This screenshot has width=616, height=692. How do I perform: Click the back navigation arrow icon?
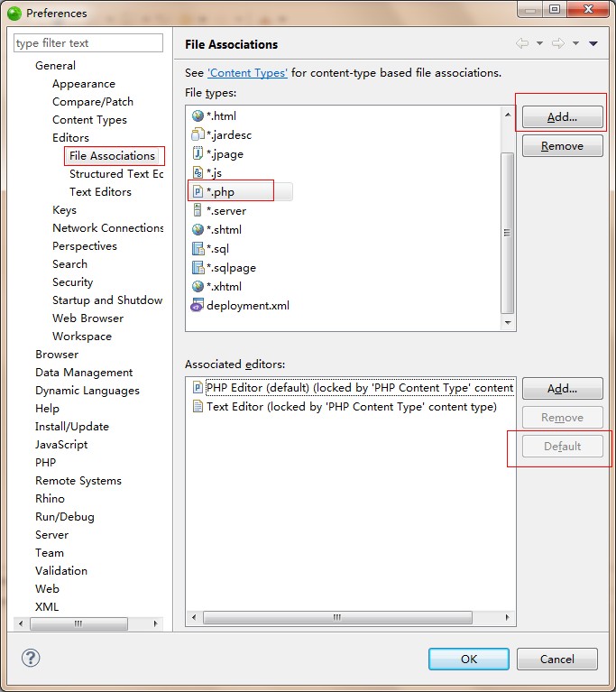[x=522, y=43]
